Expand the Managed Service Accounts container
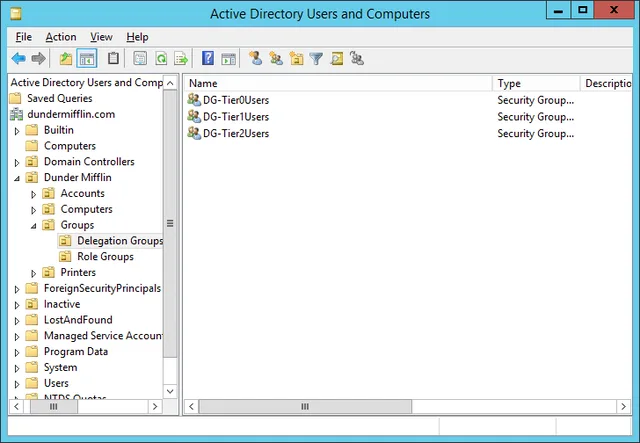Screen dimensions: 640x443 (17, 337)
